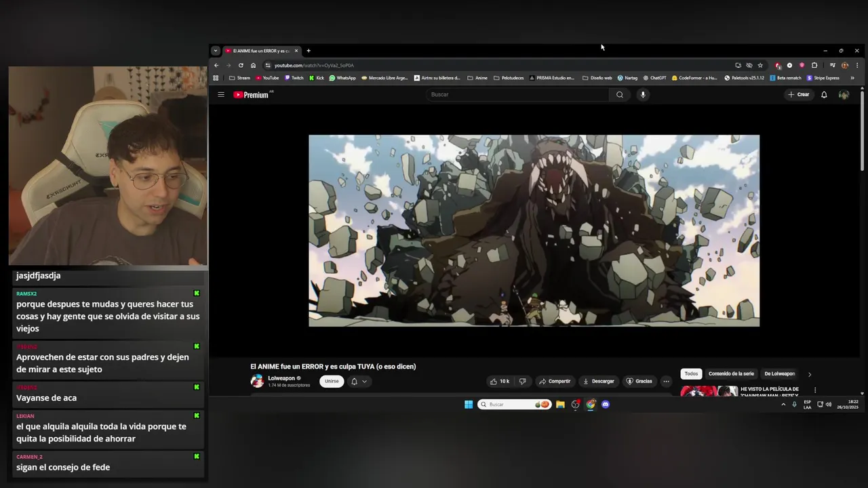
Task: Select the Todos suggestion chip
Action: click(x=691, y=374)
